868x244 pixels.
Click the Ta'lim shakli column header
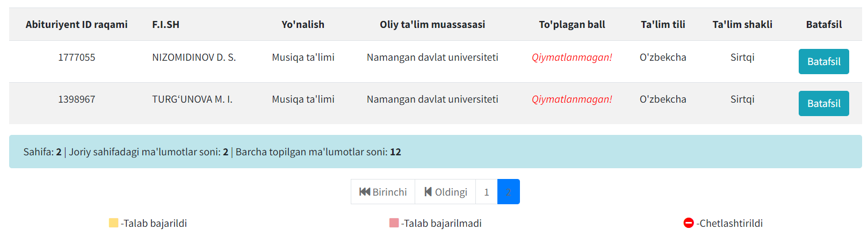[742, 25]
